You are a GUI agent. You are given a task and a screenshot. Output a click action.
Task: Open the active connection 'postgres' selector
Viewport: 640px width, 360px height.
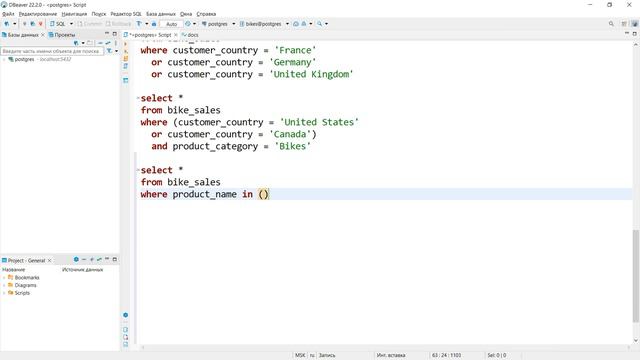tap(218, 24)
